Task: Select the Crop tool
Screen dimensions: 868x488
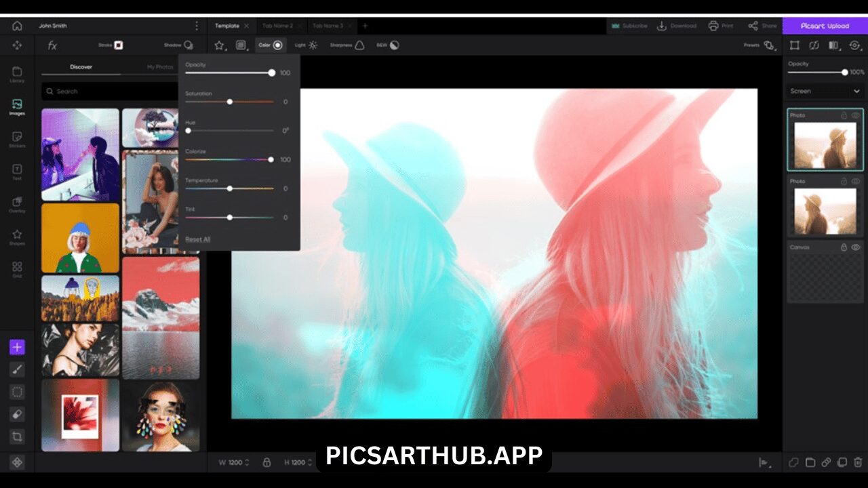Action: point(17,436)
